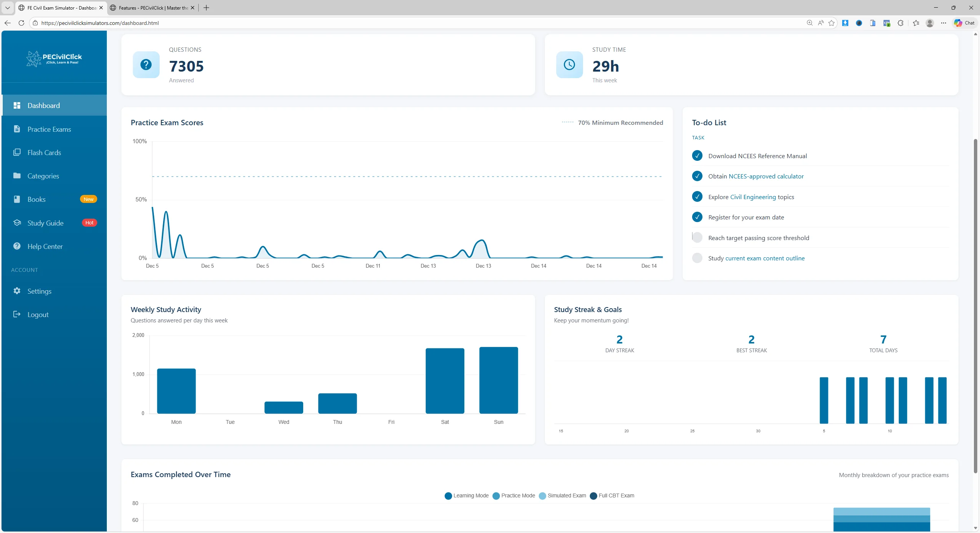Open the Categories section
980x533 pixels.
click(x=17, y=176)
